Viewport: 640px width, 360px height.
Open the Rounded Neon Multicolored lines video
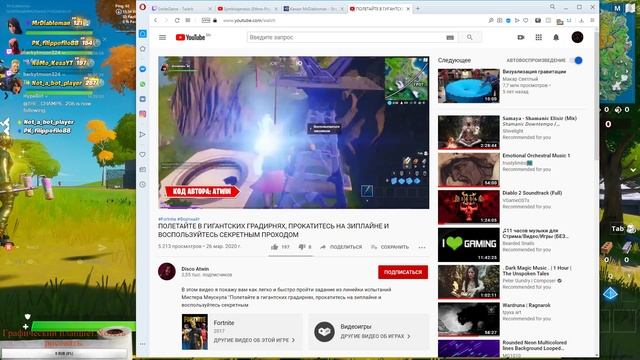point(469,348)
